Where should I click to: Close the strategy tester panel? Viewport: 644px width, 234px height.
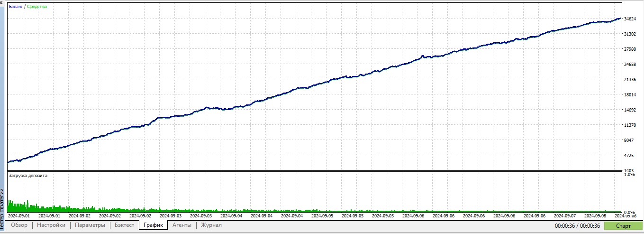[2, 4]
